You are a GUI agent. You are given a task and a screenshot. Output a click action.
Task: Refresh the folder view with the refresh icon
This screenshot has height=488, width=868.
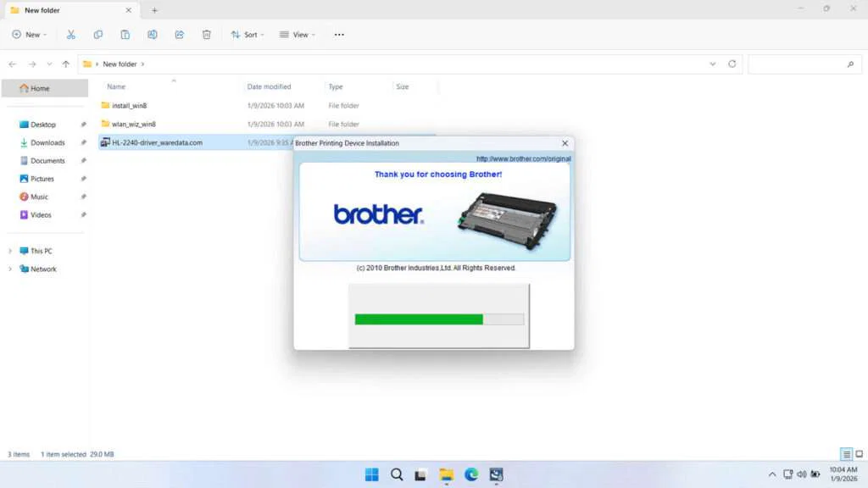click(732, 64)
